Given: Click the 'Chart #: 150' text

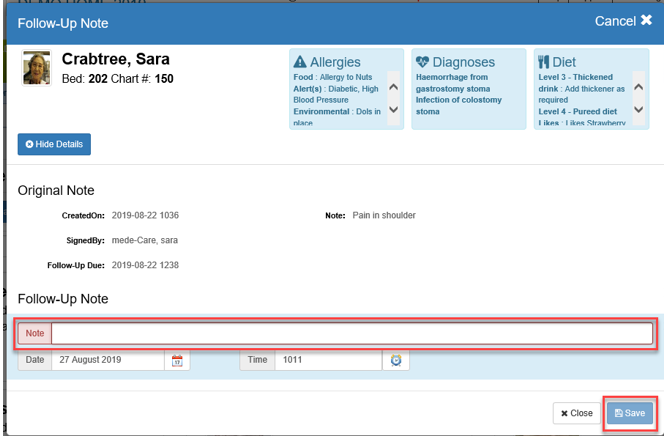Looking at the screenshot, I should tap(142, 79).
